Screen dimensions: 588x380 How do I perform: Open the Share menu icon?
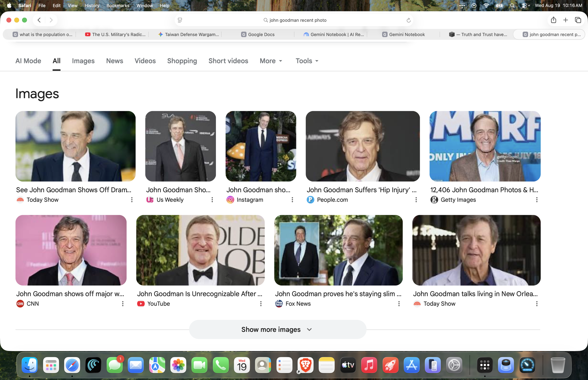(553, 20)
